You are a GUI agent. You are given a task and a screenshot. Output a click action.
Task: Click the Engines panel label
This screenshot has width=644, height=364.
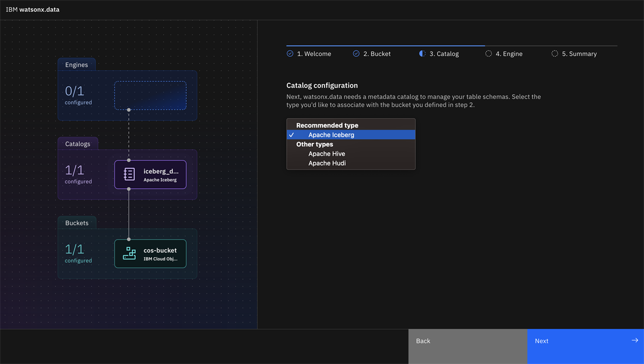tap(77, 65)
